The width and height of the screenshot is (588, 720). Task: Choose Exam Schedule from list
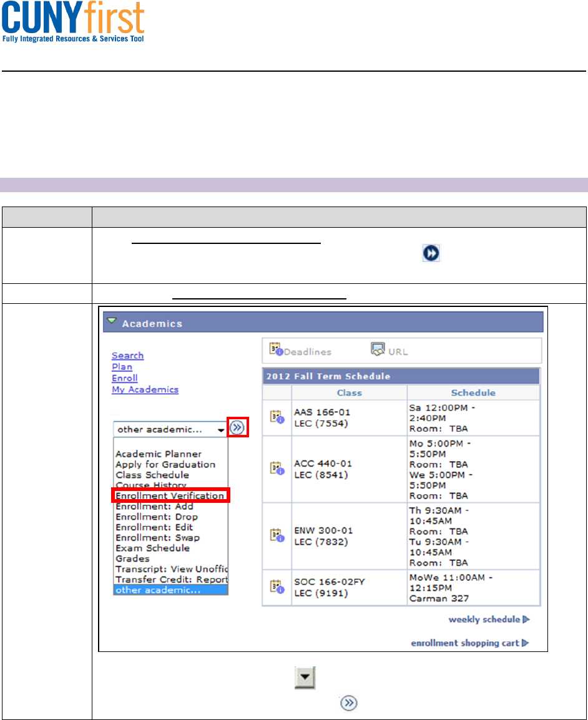[152, 548]
